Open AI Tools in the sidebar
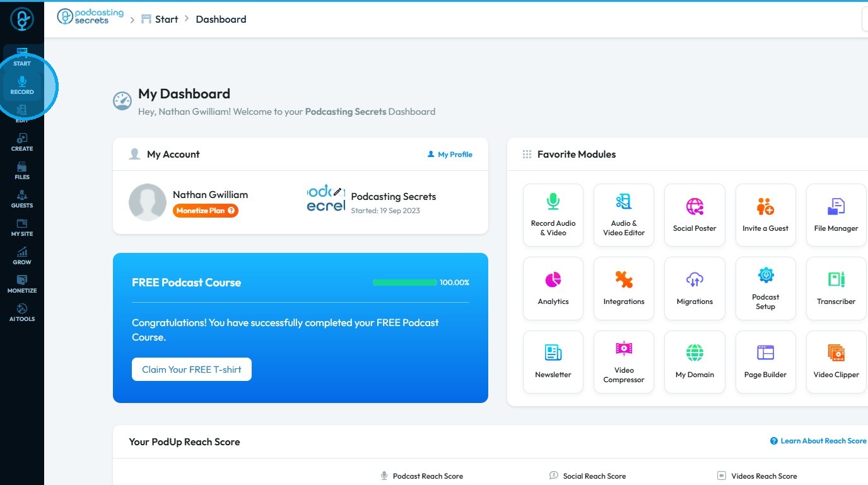This screenshot has width=868, height=485. click(22, 313)
